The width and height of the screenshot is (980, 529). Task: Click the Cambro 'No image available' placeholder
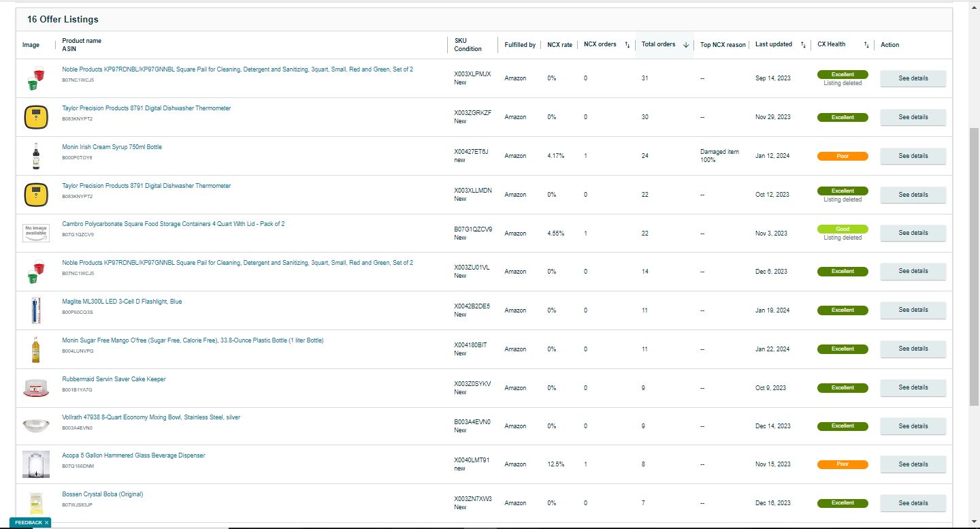point(36,233)
